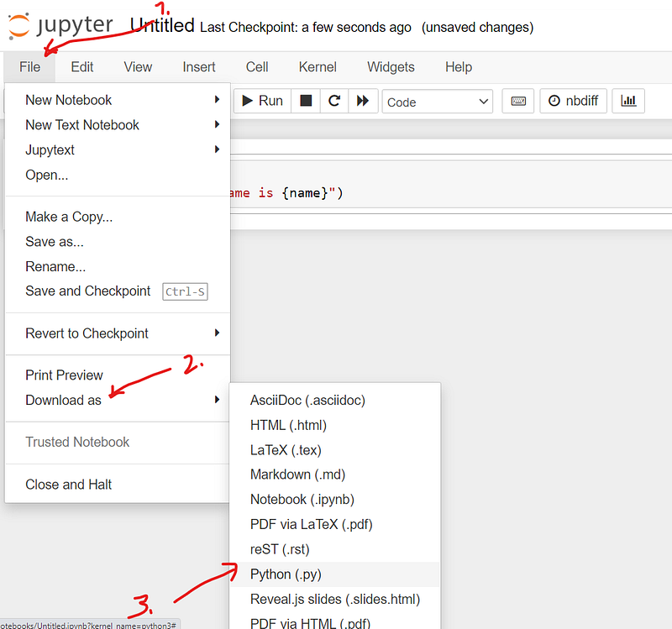Screen dimensions: 672x629
Task: Download as AsciiDoc (.asciidoc)
Action: (x=334, y=401)
